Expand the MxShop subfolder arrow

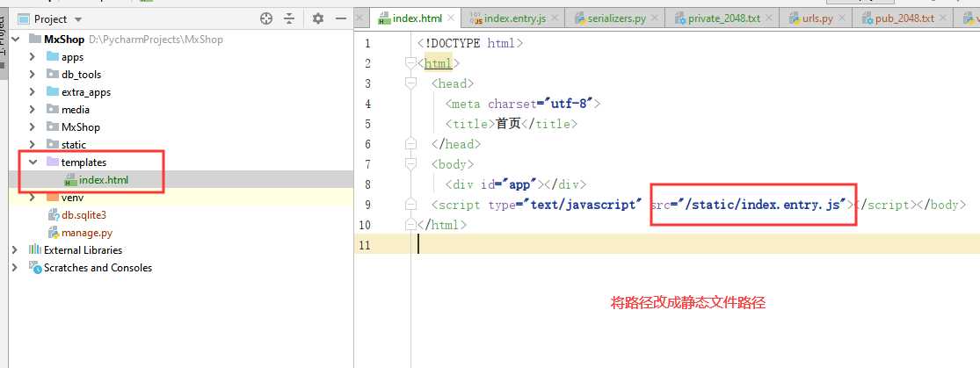coord(32,126)
